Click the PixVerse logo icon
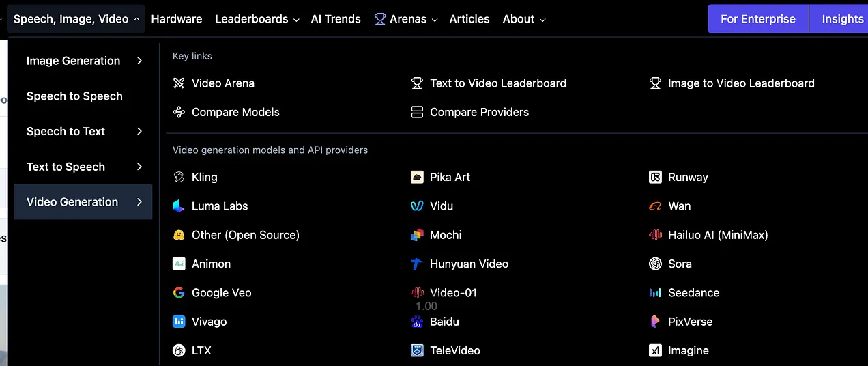The height and width of the screenshot is (366, 868). [x=655, y=322]
